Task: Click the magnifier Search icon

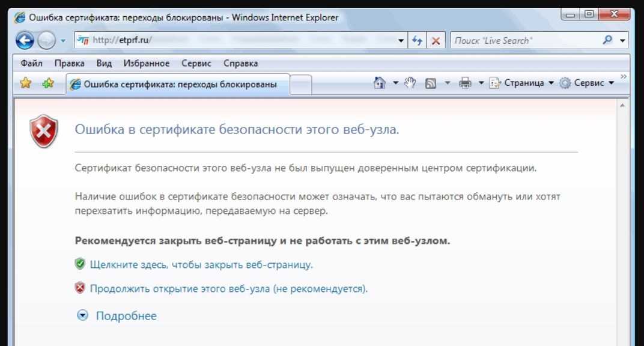Action: click(x=608, y=40)
